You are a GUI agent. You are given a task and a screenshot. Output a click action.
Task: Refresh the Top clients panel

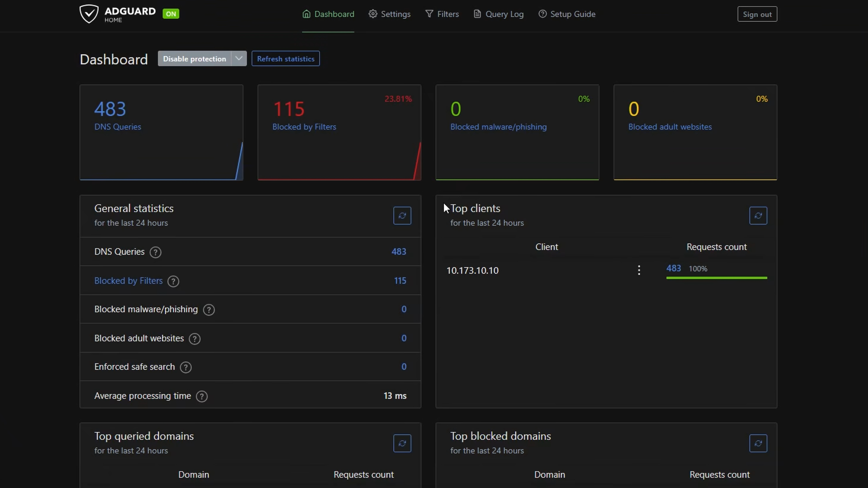758,216
